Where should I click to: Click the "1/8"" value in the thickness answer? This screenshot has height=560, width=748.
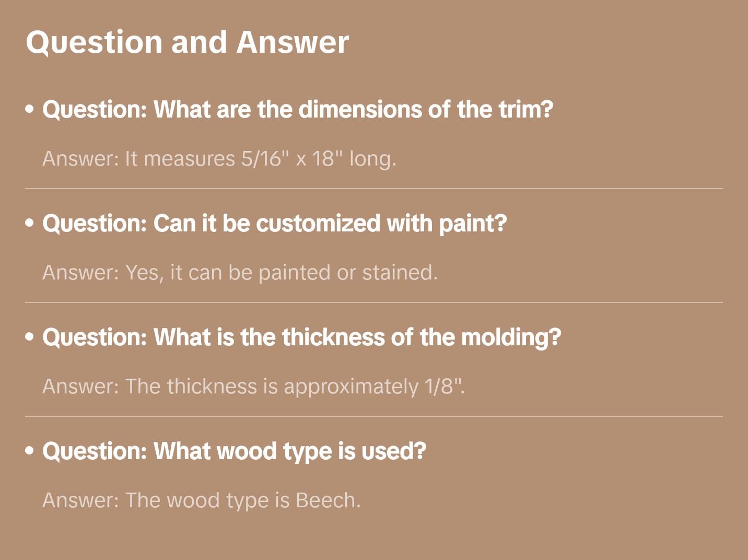(443, 387)
